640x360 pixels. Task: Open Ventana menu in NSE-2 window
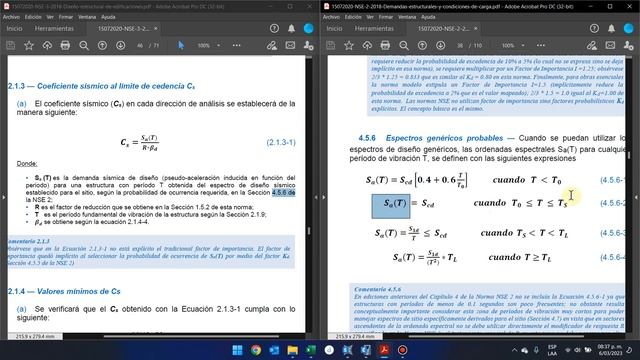pos(407,17)
